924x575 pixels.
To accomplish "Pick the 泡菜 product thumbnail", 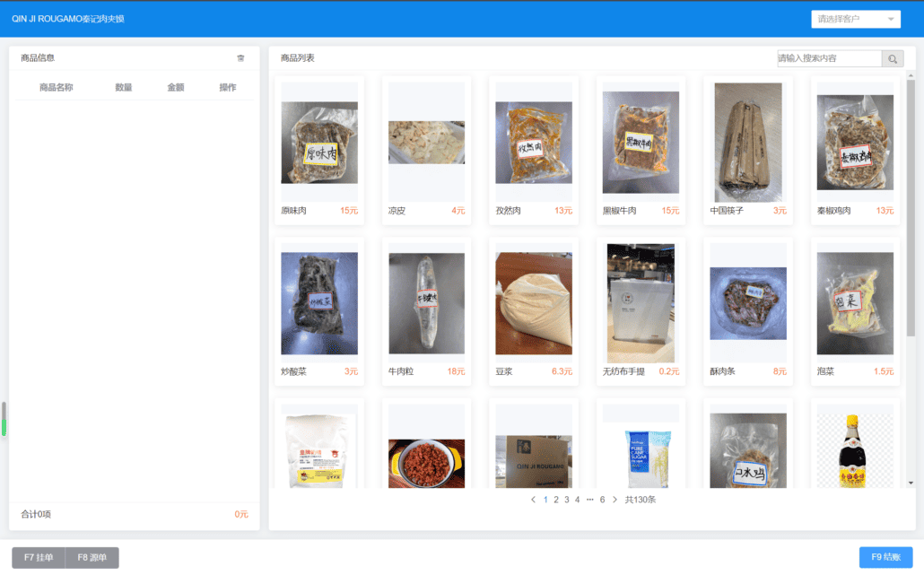I will [855, 303].
